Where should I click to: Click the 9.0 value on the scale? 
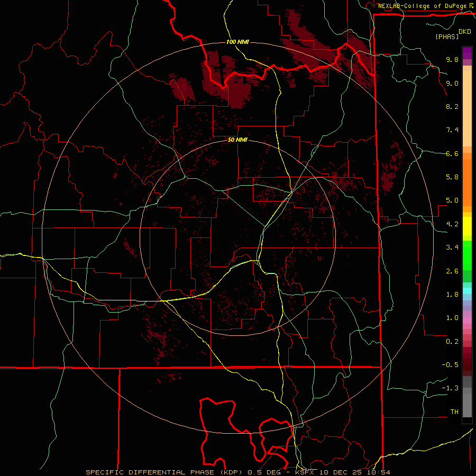452,83
